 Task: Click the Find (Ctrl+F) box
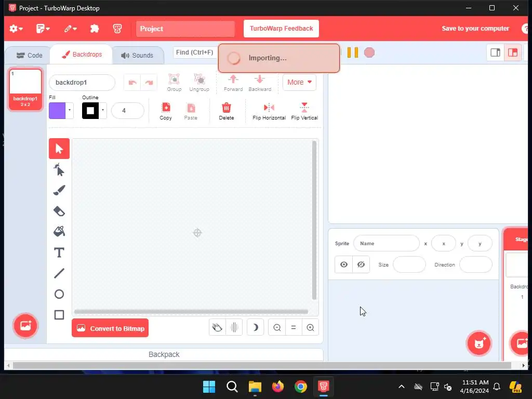pyautogui.click(x=195, y=52)
